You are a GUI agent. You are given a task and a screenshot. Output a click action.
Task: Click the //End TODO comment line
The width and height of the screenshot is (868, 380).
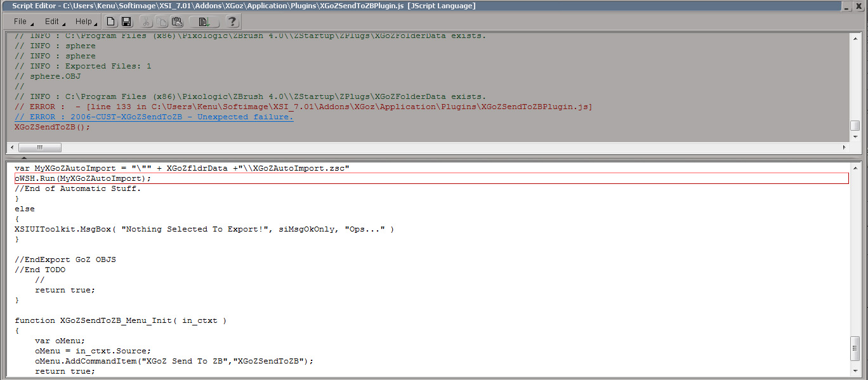(40, 270)
